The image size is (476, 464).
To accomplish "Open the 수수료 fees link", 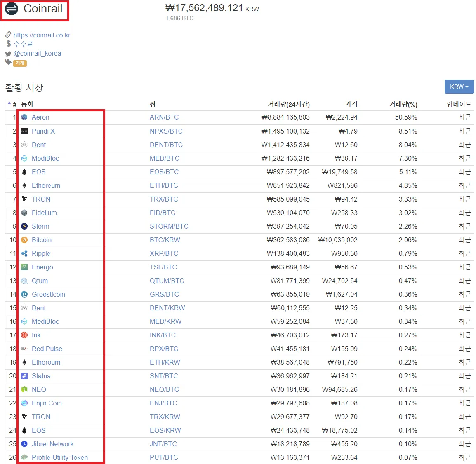I will click(x=24, y=44).
